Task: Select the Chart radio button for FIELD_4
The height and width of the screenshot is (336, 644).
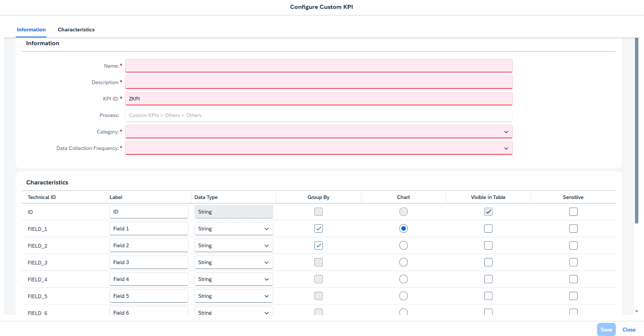Action: (x=403, y=279)
